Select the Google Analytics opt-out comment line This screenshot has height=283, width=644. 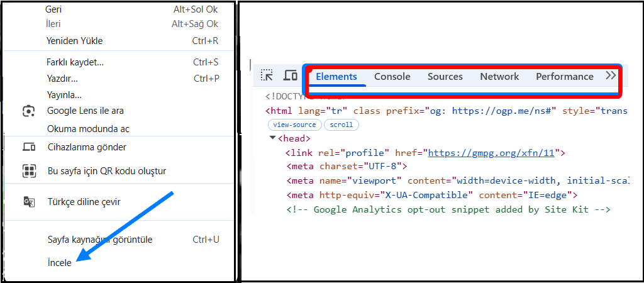(448, 209)
